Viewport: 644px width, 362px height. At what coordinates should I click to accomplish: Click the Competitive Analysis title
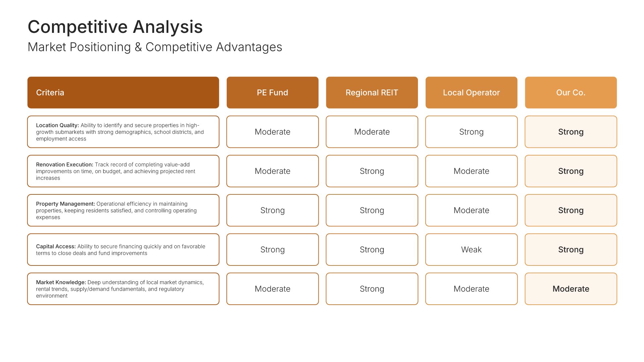115,27
